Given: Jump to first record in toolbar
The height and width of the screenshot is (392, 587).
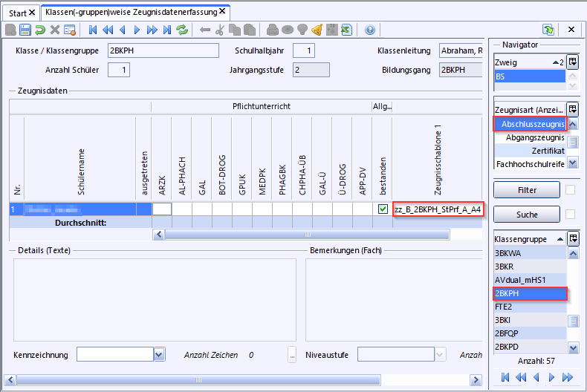Looking at the screenshot, I should [93, 30].
